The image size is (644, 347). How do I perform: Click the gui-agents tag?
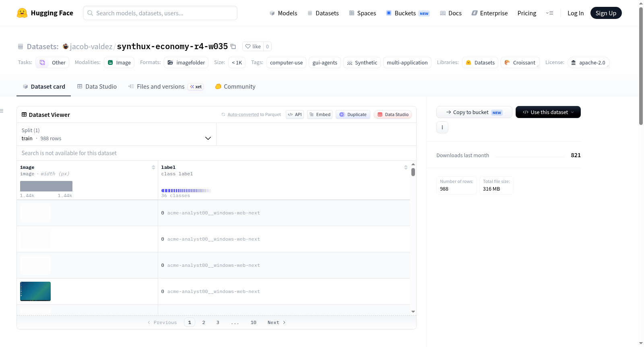[x=325, y=62]
